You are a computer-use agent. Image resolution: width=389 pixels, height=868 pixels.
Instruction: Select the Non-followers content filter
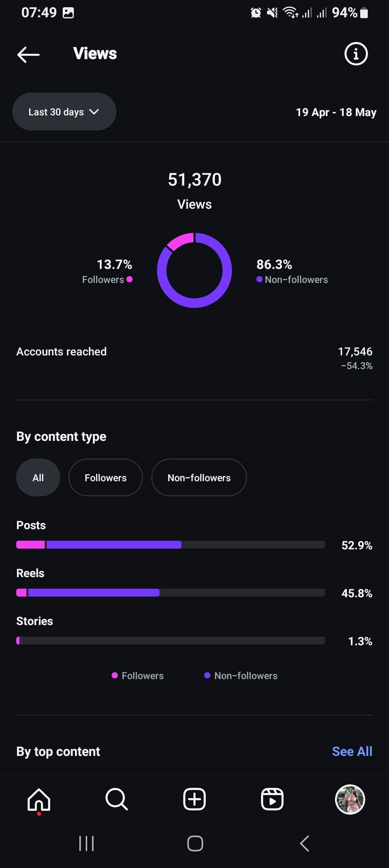point(199,478)
